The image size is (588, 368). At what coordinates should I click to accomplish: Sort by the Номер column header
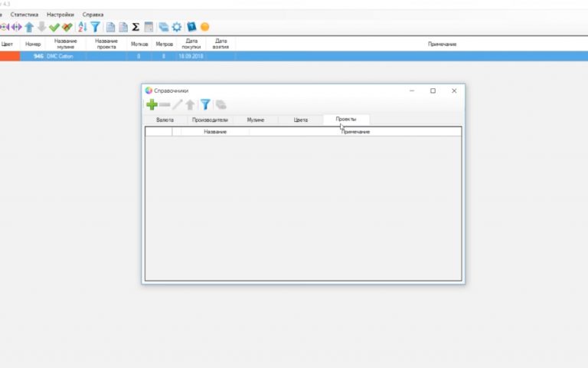(x=33, y=44)
